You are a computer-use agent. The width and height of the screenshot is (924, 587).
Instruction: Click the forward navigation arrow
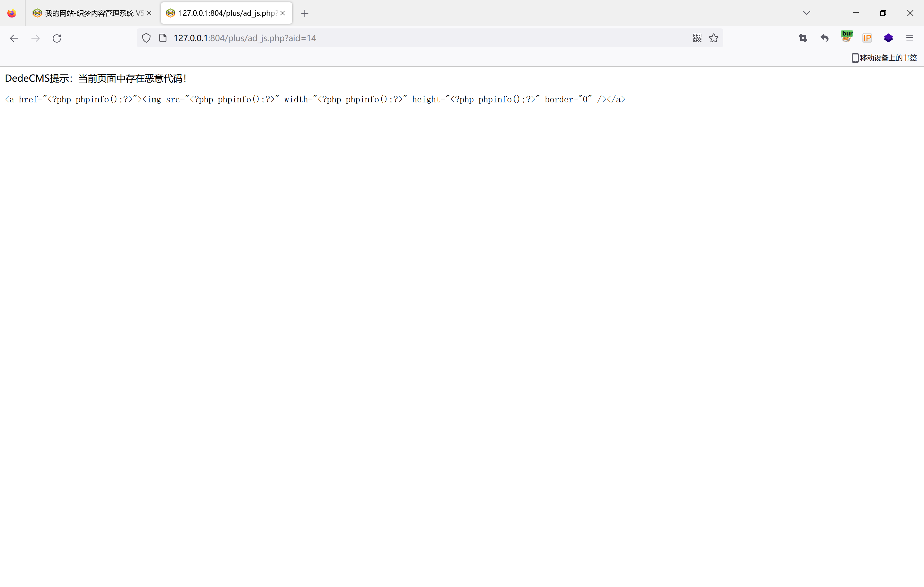(x=35, y=38)
